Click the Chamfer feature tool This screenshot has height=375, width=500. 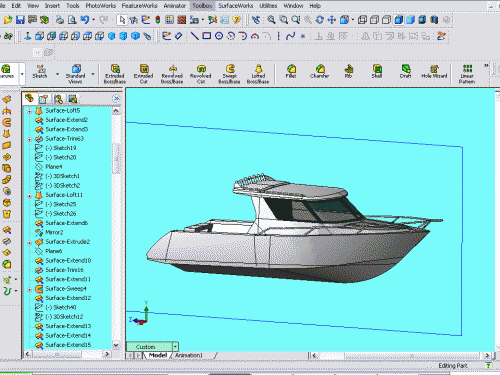point(319,71)
